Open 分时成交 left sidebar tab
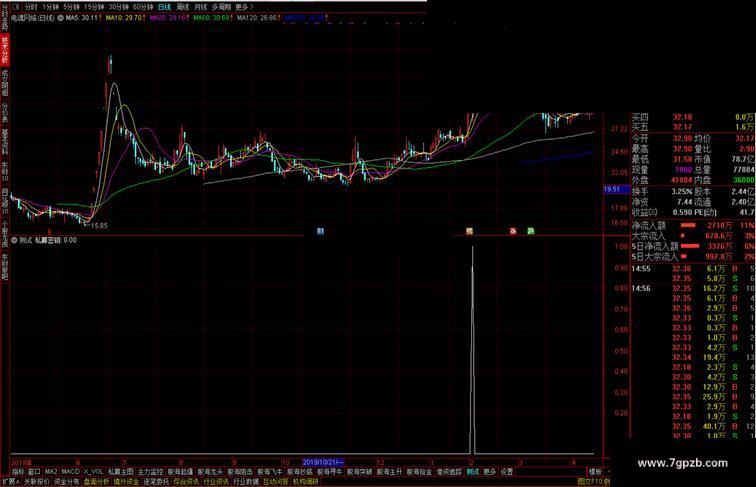 [5, 18]
